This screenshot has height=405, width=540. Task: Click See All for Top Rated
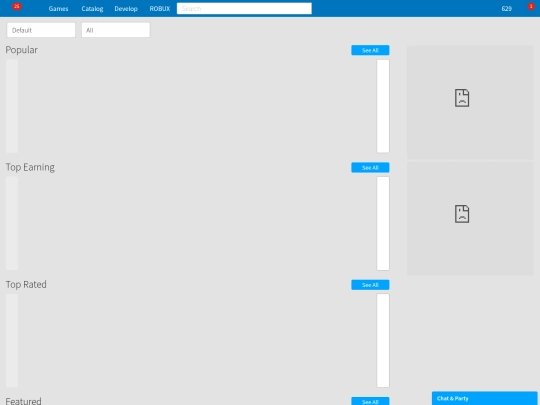pyautogui.click(x=370, y=285)
